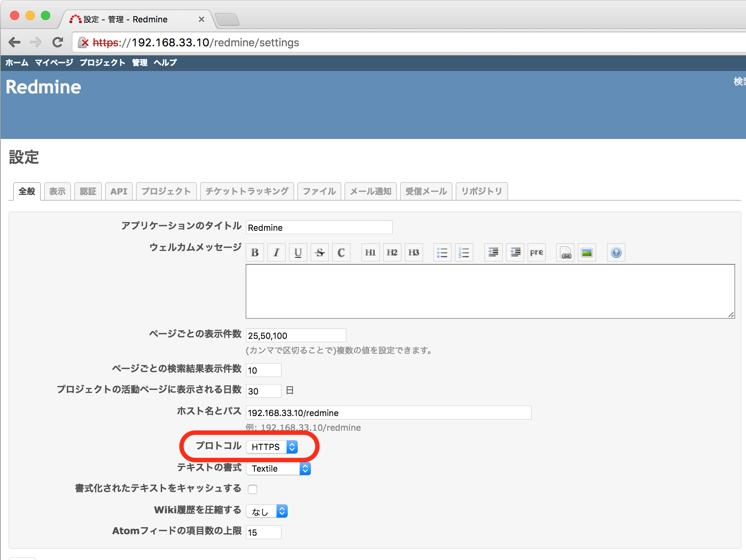
Task: Apply bold formatting in the welcome message toolbar
Action: click(x=254, y=252)
